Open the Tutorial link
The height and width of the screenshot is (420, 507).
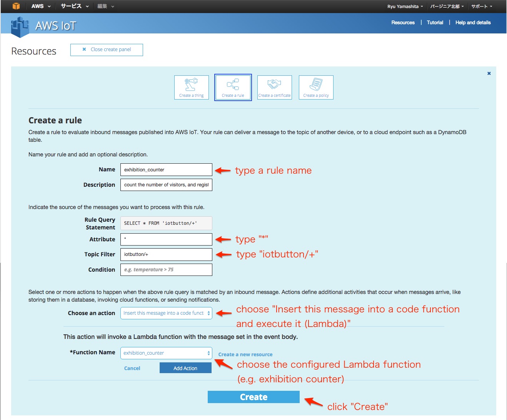coord(435,23)
